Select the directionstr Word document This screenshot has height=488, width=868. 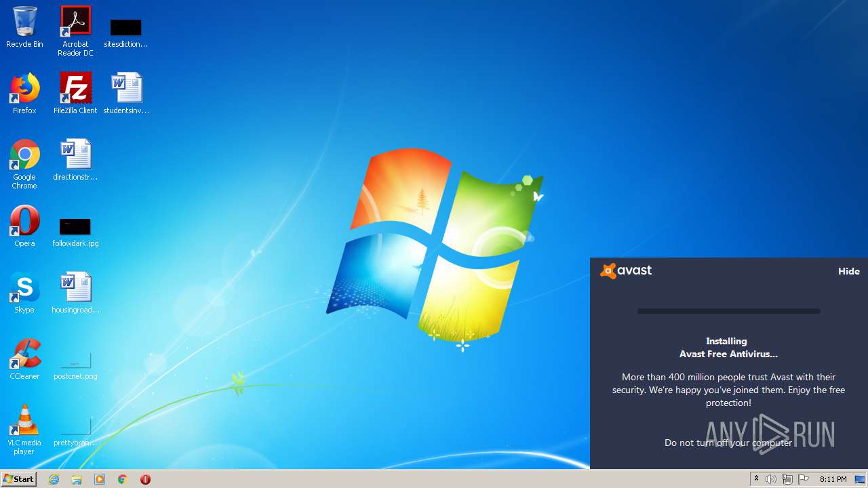(75, 160)
